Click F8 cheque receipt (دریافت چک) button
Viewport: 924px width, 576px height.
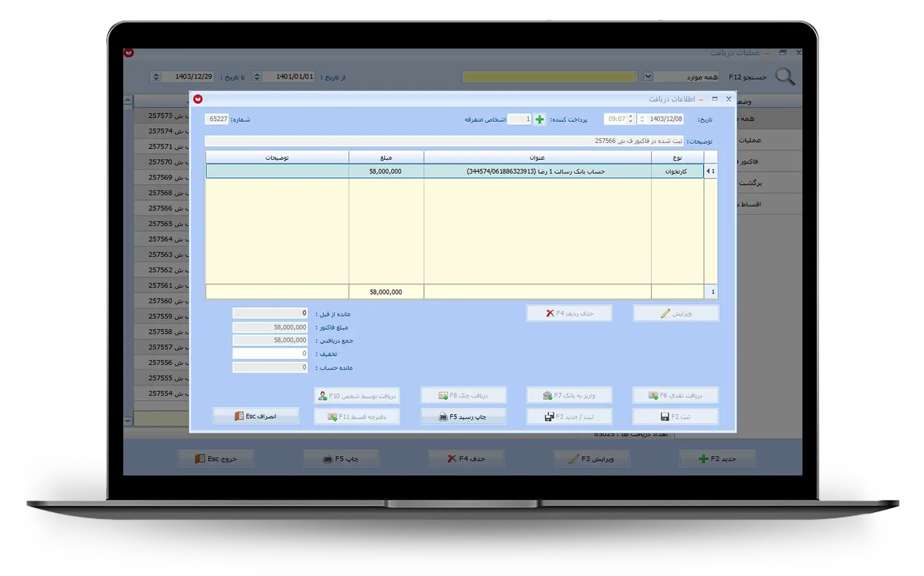point(463,395)
